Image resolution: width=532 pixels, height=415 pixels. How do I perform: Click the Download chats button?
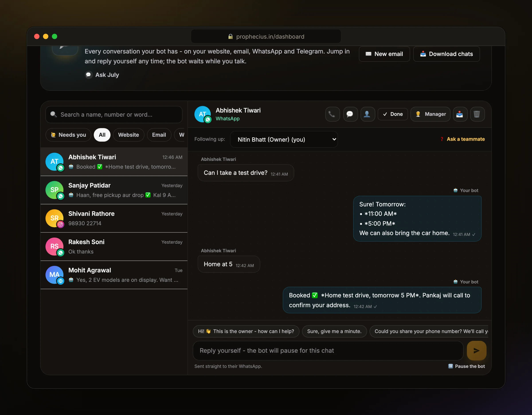pos(446,54)
